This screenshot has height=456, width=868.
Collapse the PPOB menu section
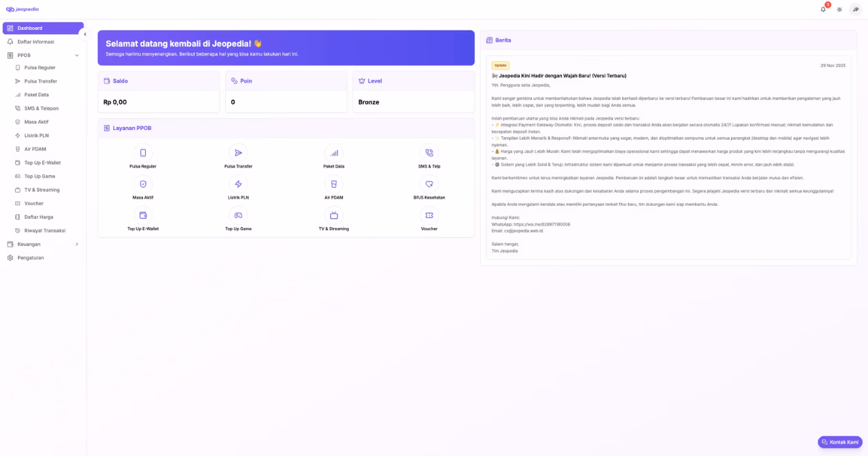click(43, 55)
